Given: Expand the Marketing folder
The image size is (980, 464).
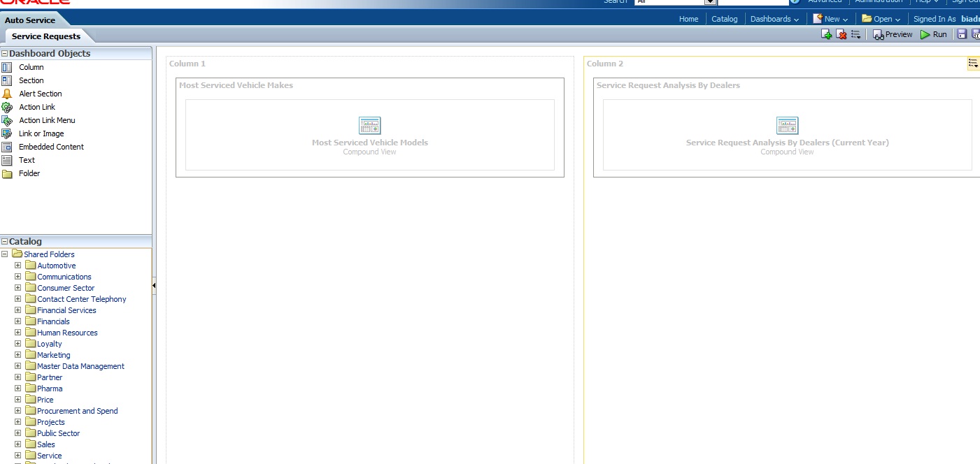Looking at the screenshot, I should pyautogui.click(x=18, y=355).
